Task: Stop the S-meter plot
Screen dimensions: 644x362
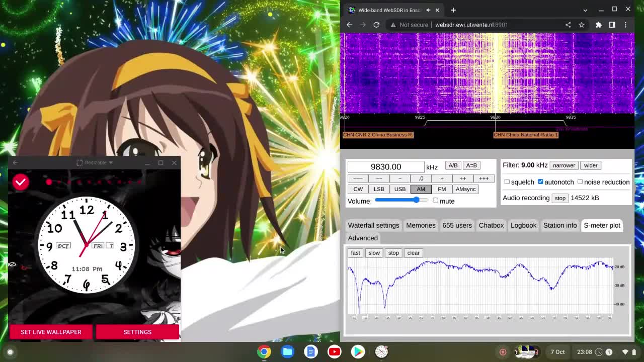Action: click(x=393, y=253)
